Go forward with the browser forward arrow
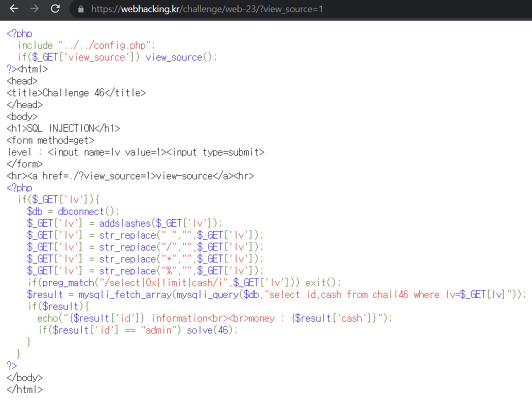532x403 pixels. pos(34,8)
